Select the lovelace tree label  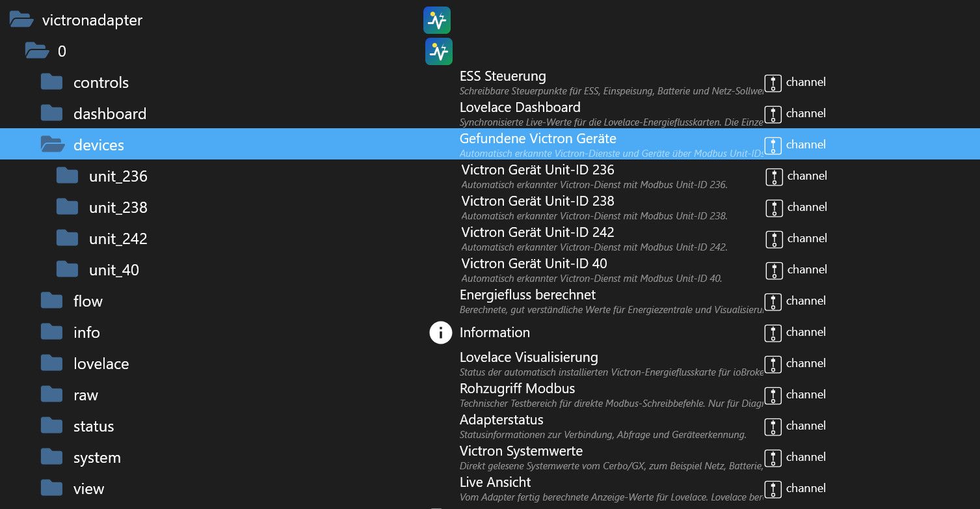pyautogui.click(x=101, y=364)
